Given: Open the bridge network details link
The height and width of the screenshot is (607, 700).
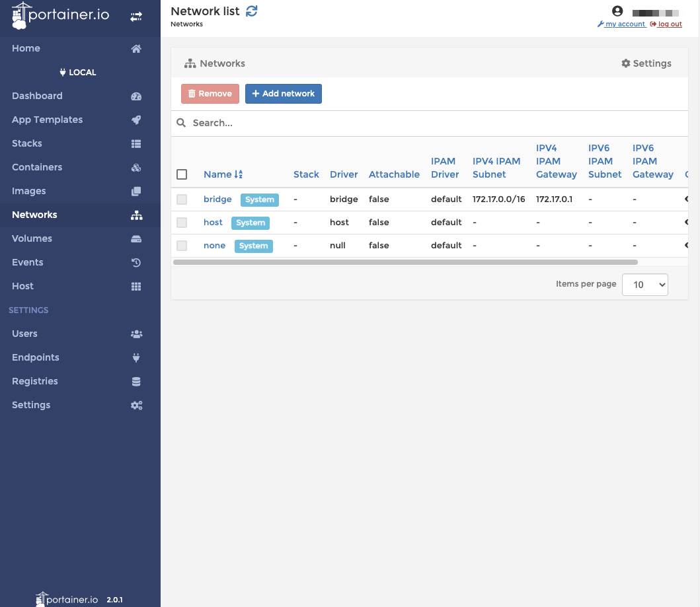Looking at the screenshot, I should [x=217, y=199].
